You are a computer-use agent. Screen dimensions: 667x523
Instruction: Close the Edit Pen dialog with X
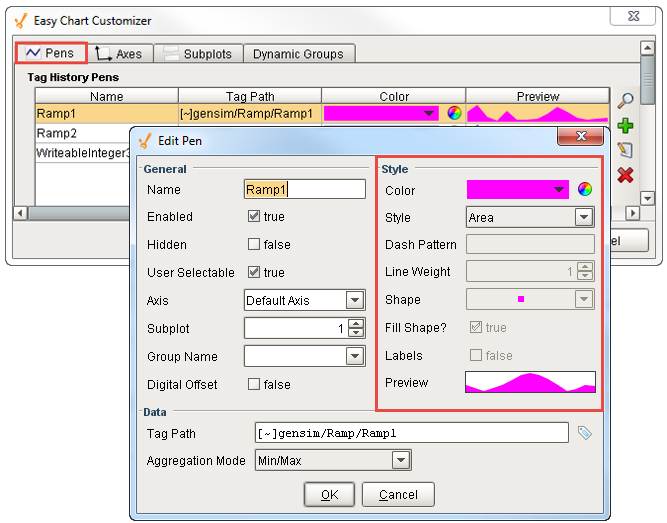[x=578, y=140]
